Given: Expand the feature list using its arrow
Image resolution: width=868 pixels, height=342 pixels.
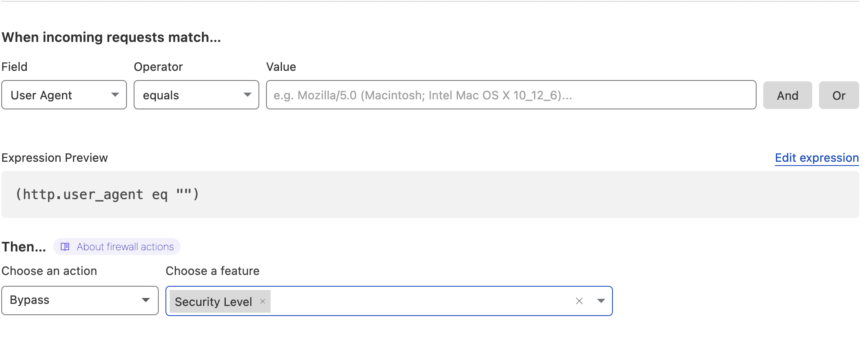Looking at the screenshot, I should pyautogui.click(x=601, y=301).
